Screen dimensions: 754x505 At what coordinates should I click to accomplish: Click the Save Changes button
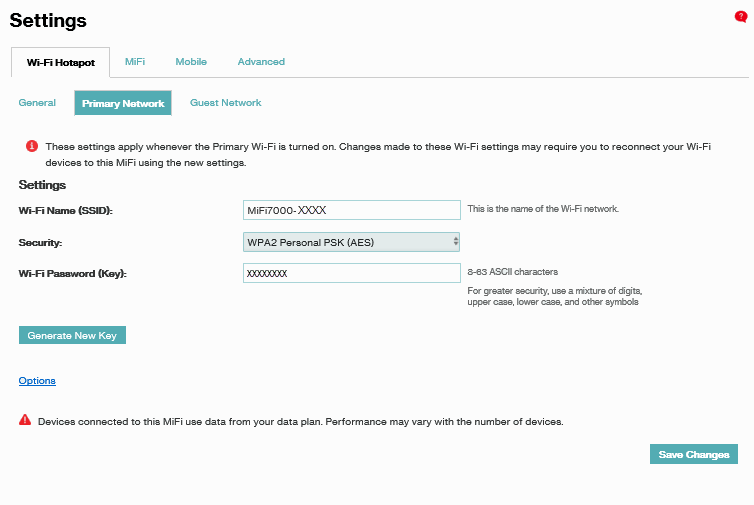coord(693,455)
